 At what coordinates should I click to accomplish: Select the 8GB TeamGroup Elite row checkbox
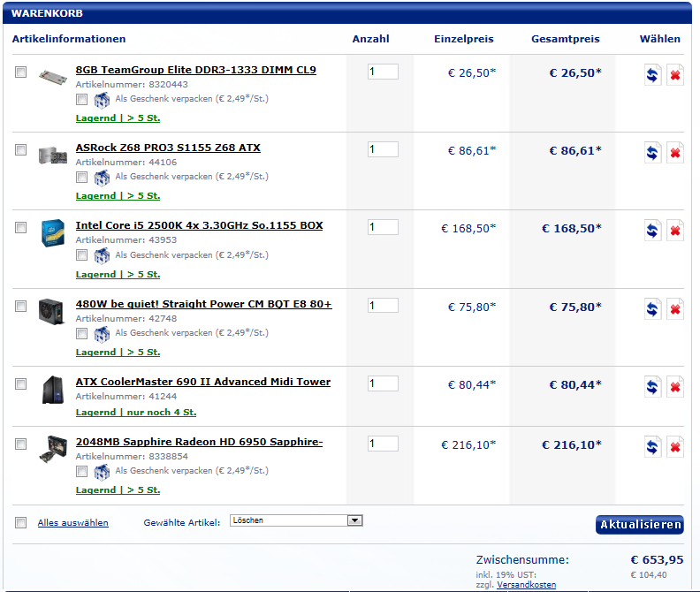[x=20, y=72]
